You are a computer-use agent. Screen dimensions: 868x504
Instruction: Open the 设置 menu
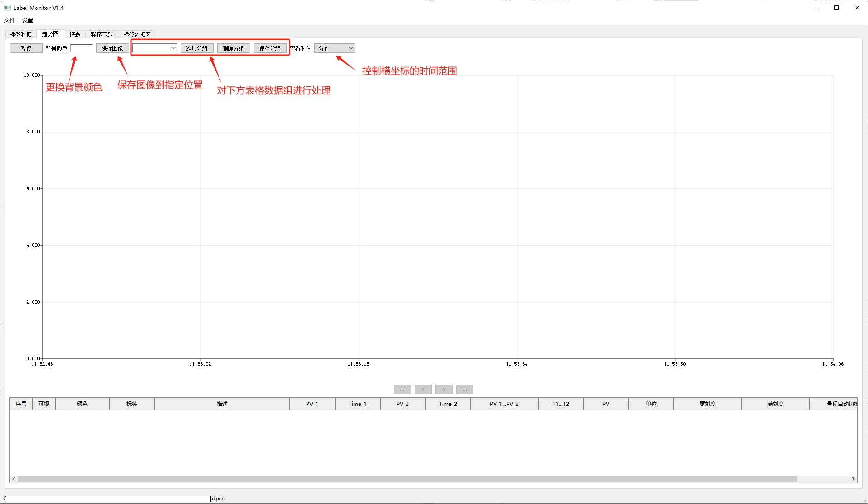point(28,20)
